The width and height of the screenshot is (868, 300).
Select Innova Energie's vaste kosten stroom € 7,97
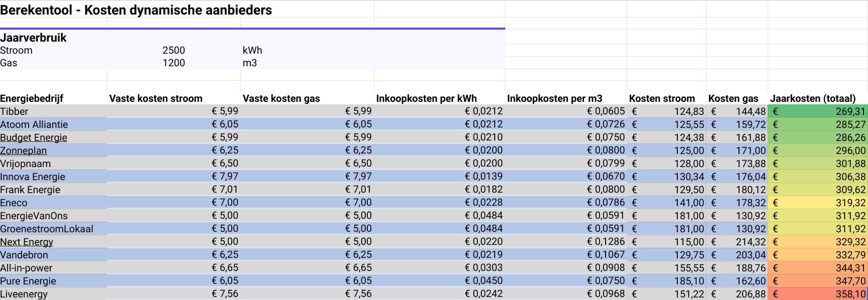(225, 176)
